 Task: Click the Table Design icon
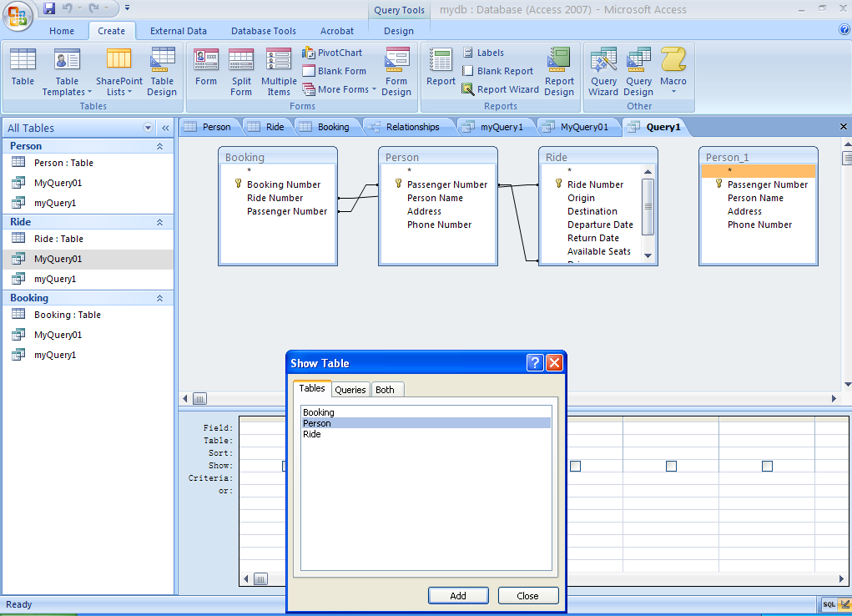coord(162,72)
